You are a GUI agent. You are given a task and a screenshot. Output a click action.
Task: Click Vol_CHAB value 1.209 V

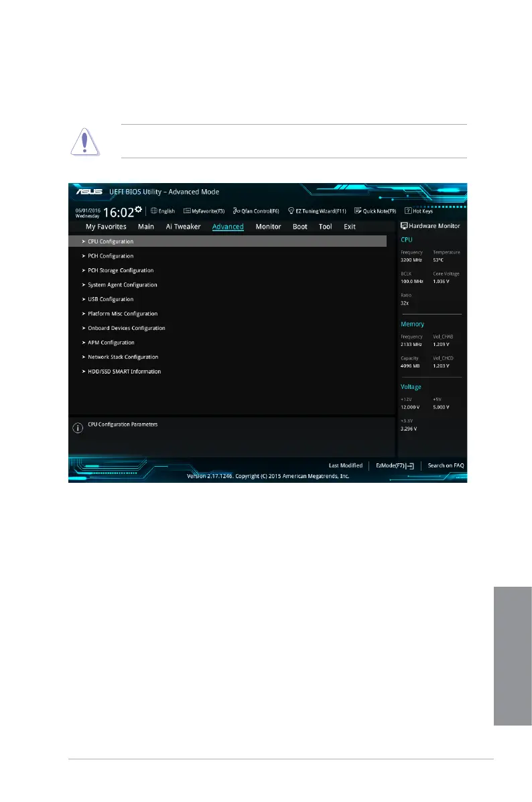coord(441,344)
